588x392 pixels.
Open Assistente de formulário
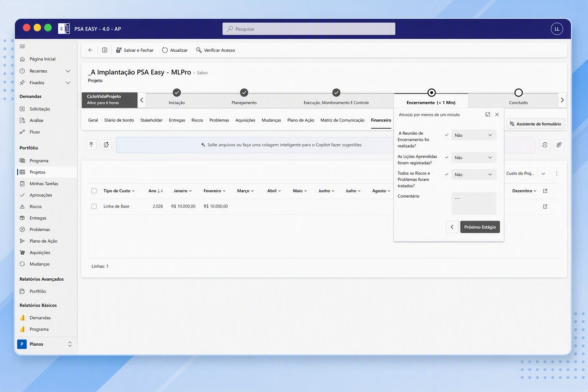pos(535,124)
